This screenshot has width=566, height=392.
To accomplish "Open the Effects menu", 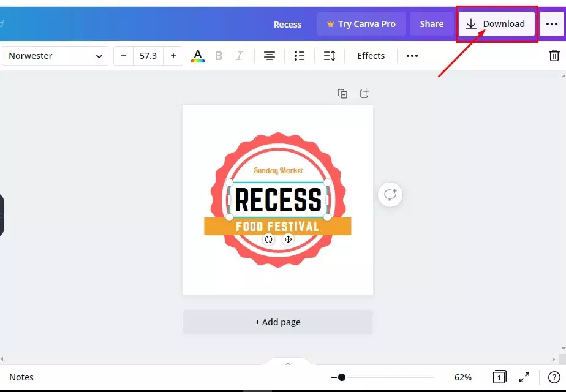I will pos(371,56).
